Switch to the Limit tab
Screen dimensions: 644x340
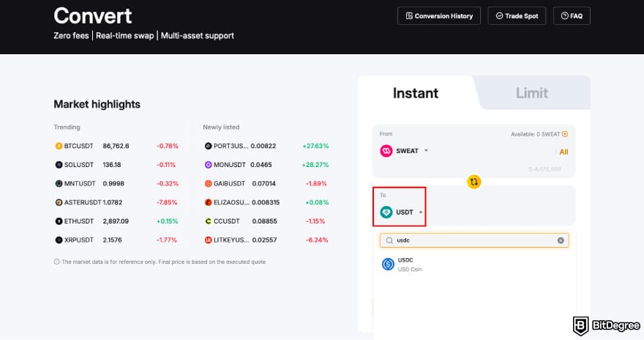click(532, 93)
